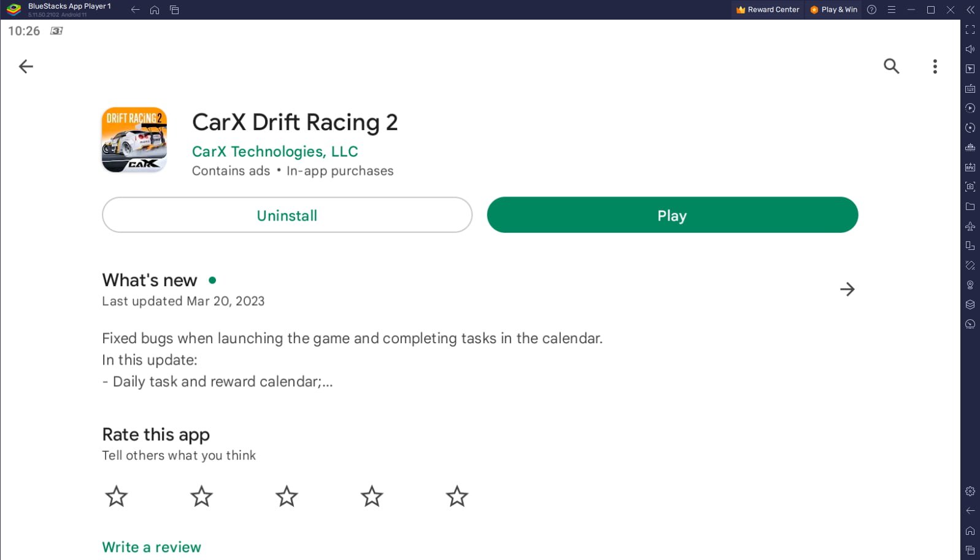Viewport: 980px width, 560px height.
Task: Click the Install APK sidebar icon
Action: 970,167
